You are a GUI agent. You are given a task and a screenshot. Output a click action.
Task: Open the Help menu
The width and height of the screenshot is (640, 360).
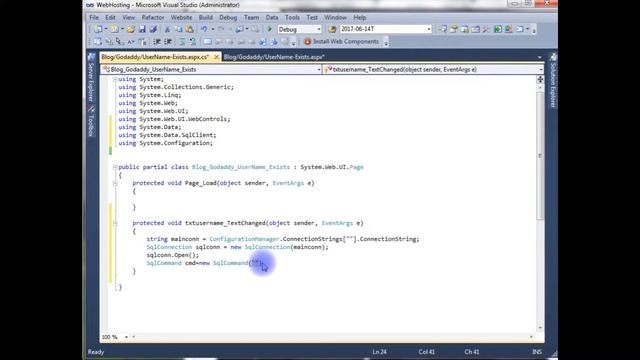coord(359,18)
